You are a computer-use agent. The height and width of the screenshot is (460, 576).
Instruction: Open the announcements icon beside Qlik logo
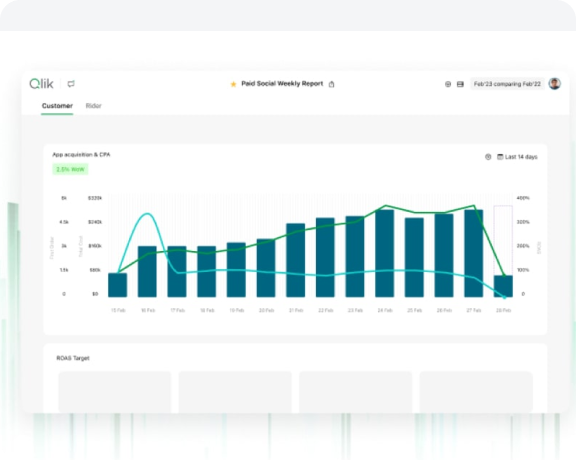[71, 84]
